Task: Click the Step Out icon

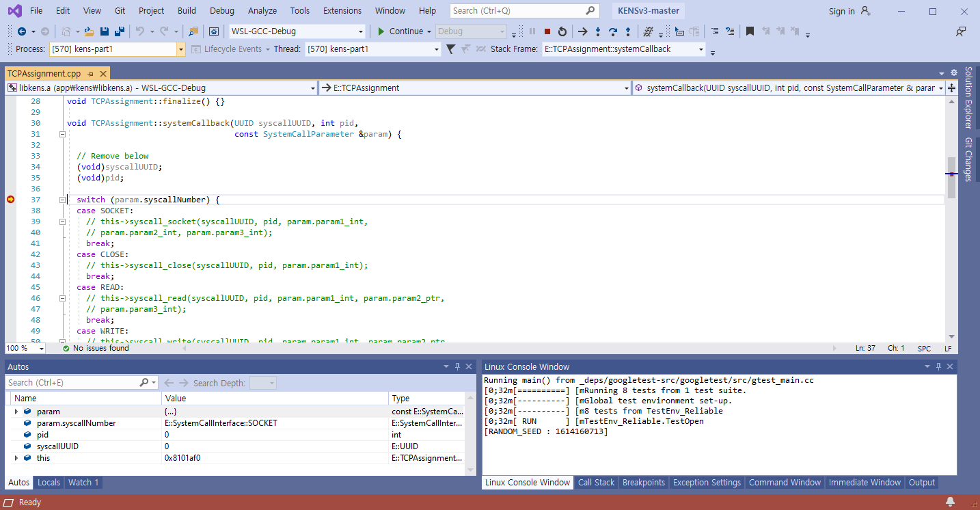Action: tap(628, 31)
